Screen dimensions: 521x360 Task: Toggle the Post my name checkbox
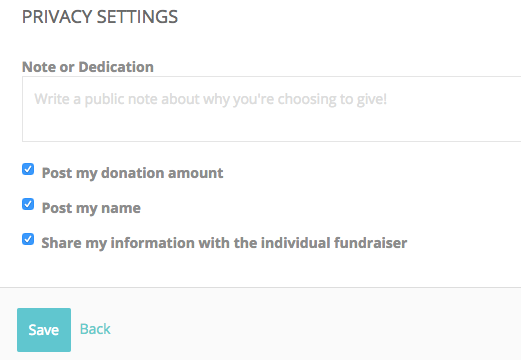click(28, 204)
